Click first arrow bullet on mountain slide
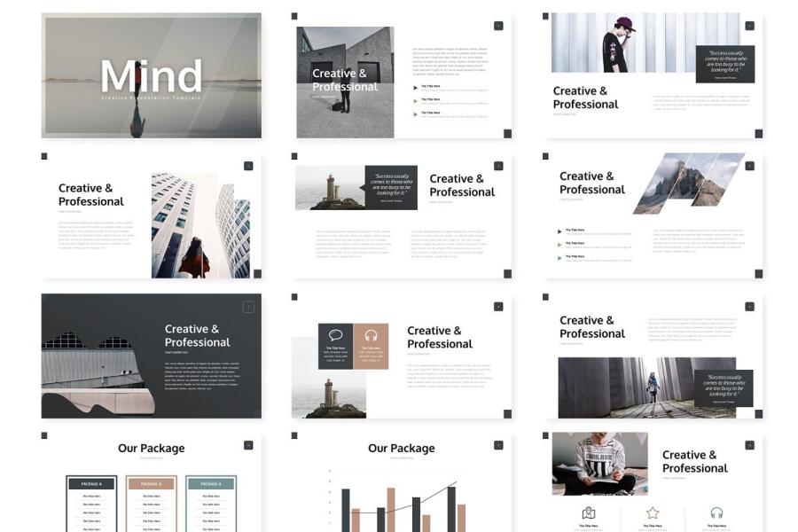This screenshot has height=532, width=798. click(559, 231)
